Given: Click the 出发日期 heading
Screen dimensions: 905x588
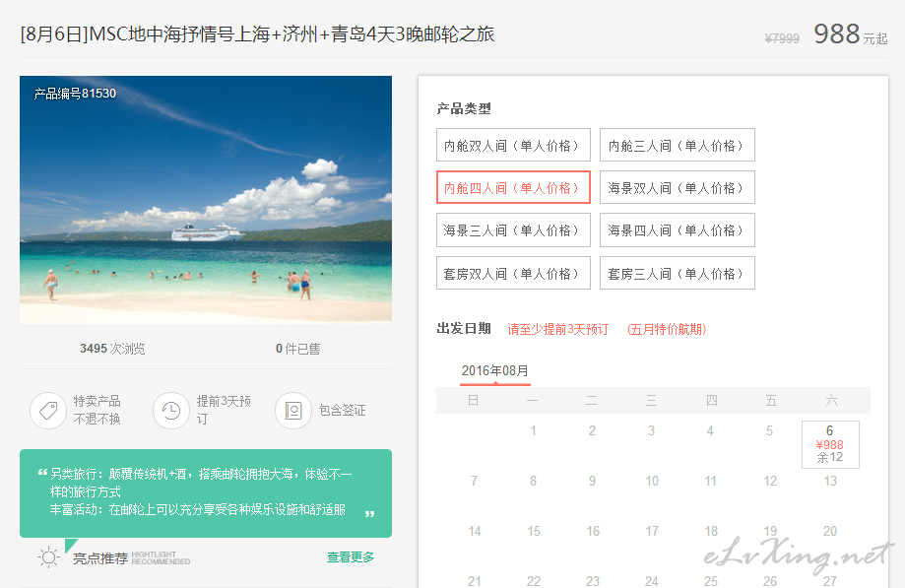Looking at the screenshot, I should [464, 329].
